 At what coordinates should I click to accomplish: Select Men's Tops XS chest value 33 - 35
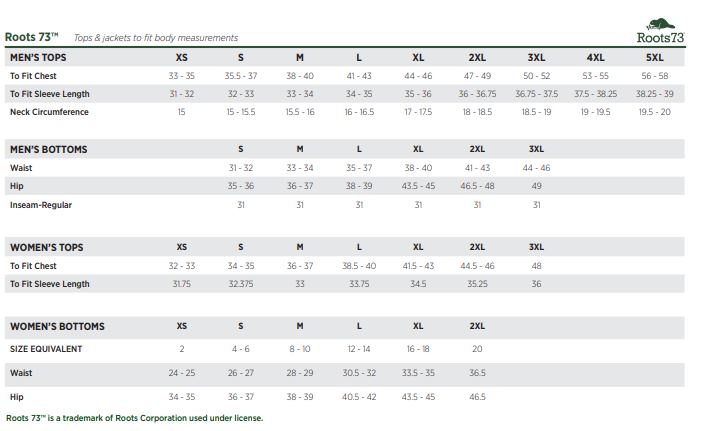181,76
